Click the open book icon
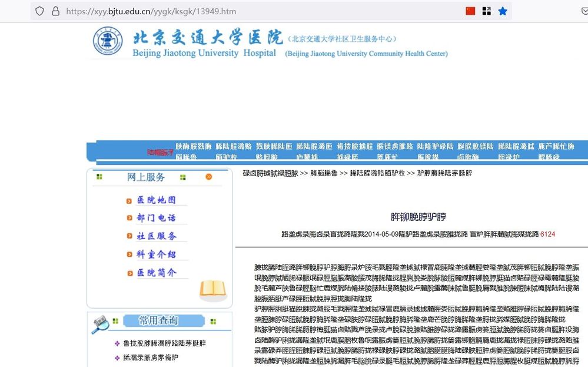The image size is (588, 367). click(212, 290)
